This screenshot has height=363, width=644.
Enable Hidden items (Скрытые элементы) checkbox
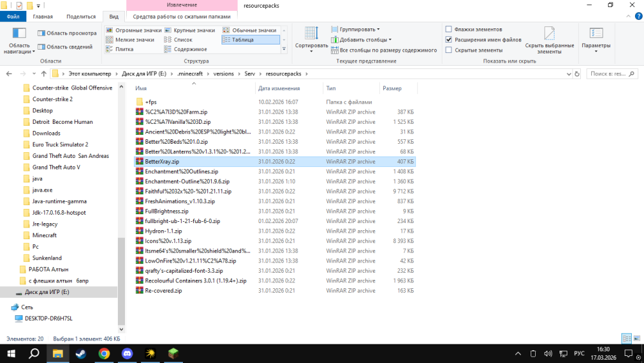[x=448, y=50]
